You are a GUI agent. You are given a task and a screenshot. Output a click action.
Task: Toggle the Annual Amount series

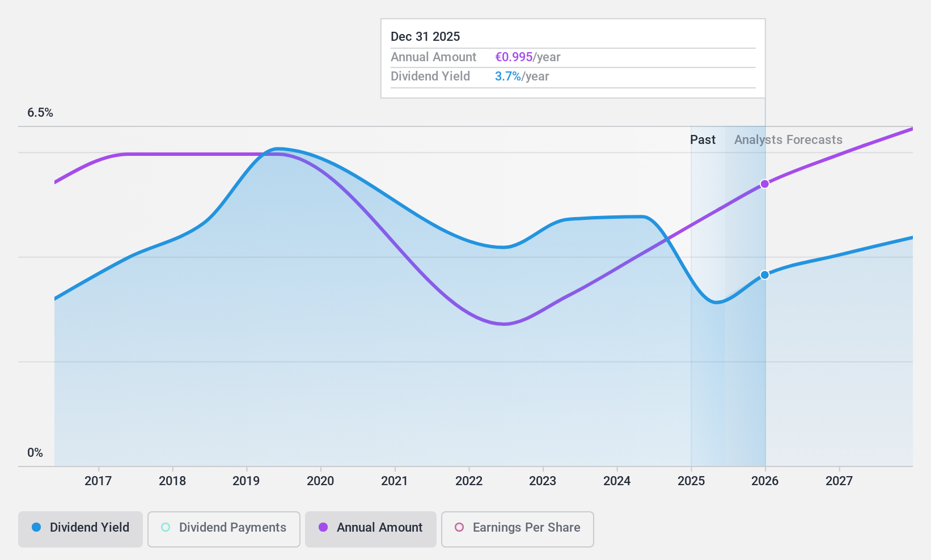point(370,529)
